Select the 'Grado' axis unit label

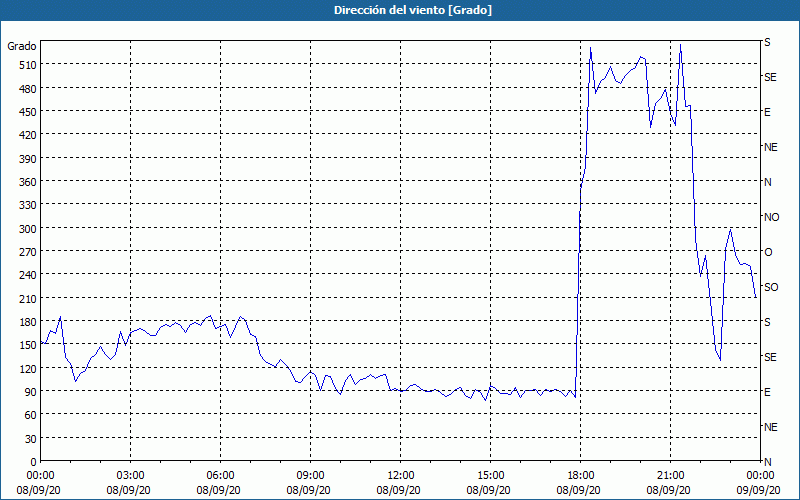click(22, 46)
